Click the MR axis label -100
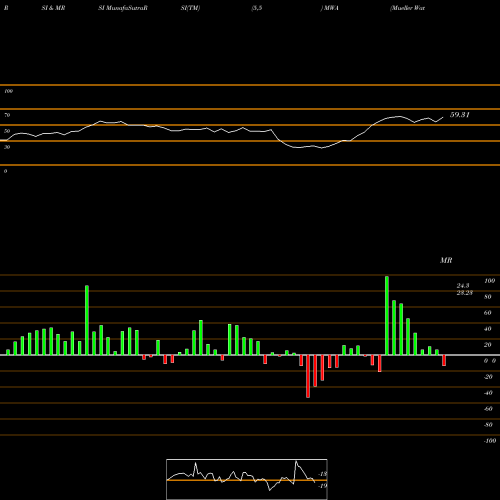500x500 pixels. 490,441
